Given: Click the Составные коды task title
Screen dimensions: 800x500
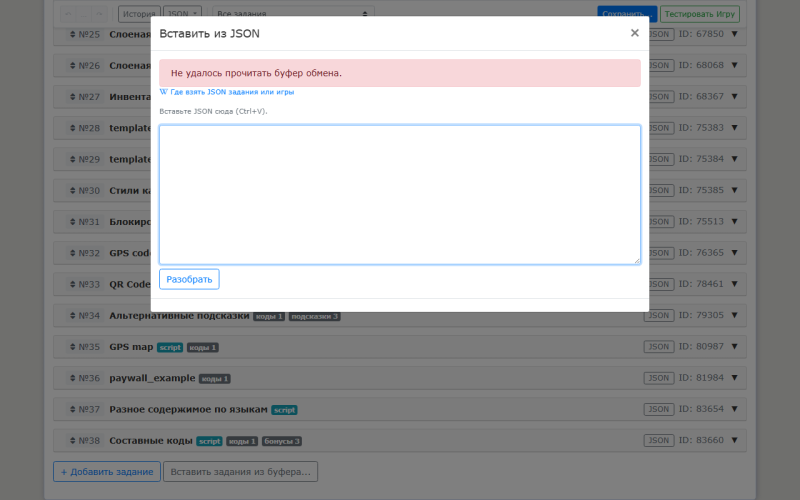Looking at the screenshot, I should point(151,440).
